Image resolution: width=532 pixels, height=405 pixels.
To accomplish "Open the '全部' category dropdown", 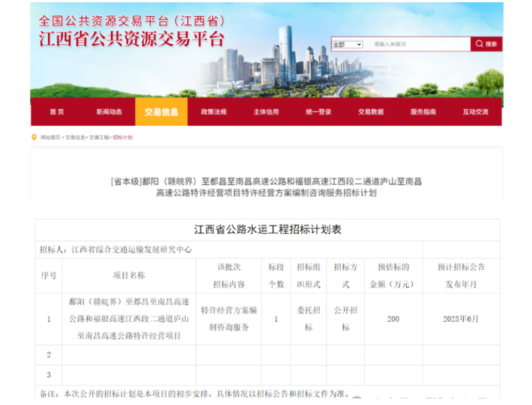I will click(x=347, y=44).
